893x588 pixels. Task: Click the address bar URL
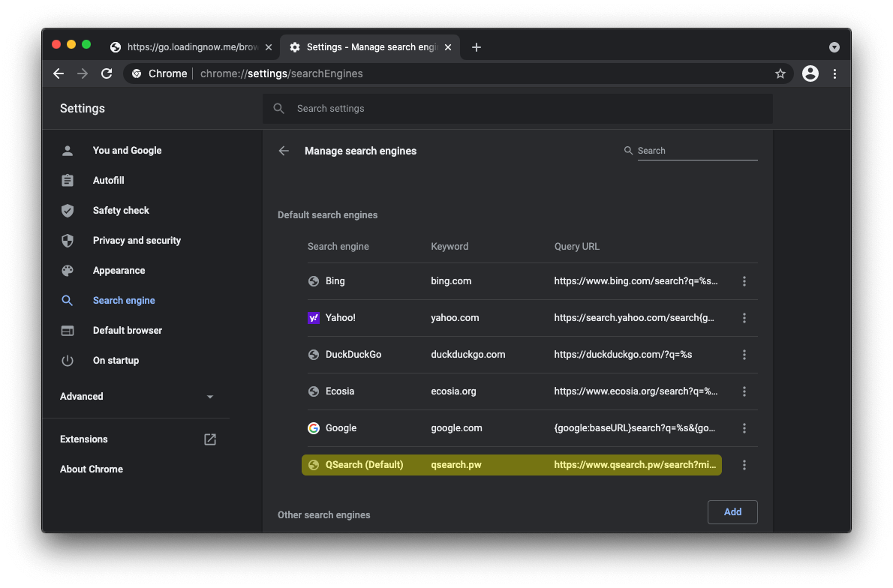281,73
